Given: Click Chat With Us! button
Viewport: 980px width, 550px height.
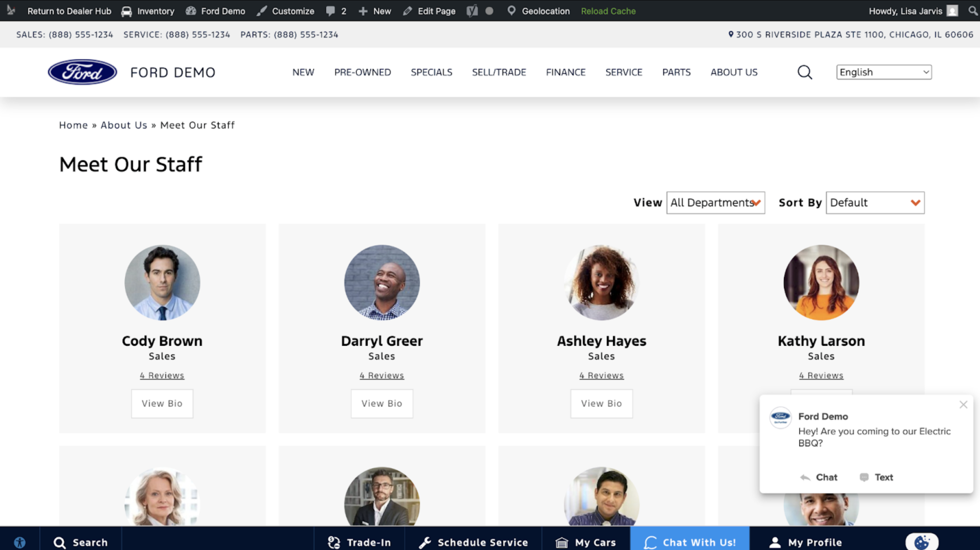Looking at the screenshot, I should pos(690,539).
